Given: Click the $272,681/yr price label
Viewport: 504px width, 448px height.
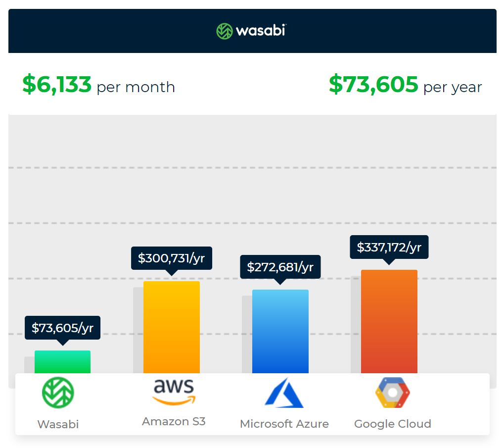Looking at the screenshot, I should click(x=280, y=267).
